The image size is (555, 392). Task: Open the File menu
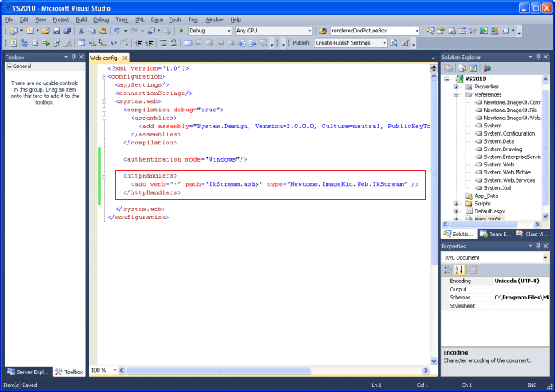[x=9, y=19]
